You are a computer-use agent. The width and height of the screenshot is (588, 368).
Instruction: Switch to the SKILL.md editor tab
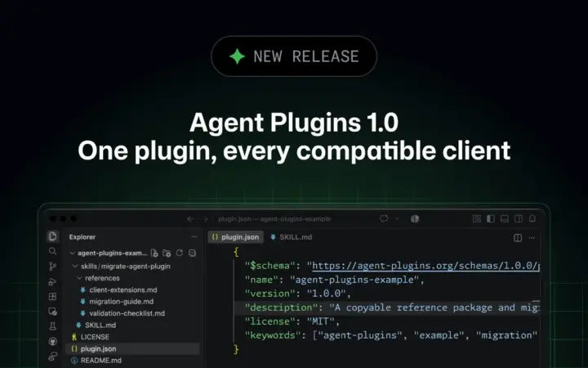[292, 237]
